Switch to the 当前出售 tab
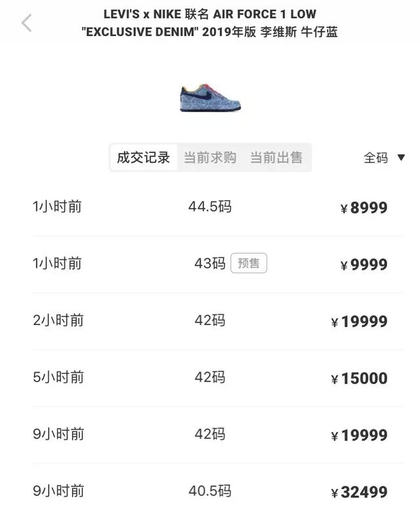 point(276,158)
